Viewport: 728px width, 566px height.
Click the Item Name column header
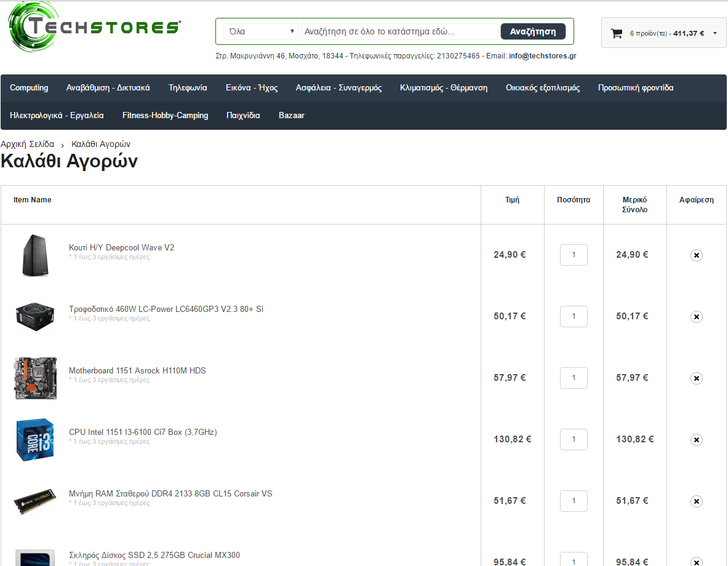33,200
